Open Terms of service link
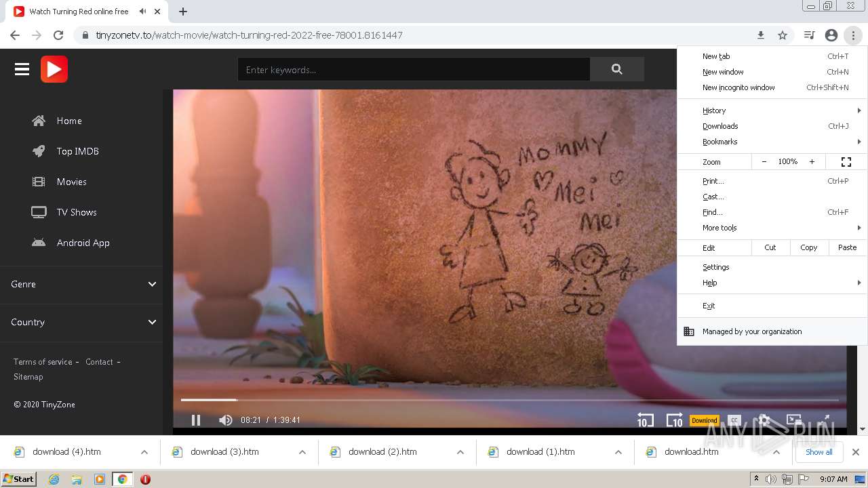 (43, 362)
